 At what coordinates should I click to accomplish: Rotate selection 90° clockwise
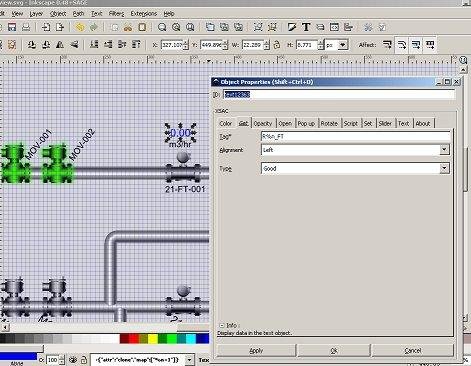click(46, 45)
